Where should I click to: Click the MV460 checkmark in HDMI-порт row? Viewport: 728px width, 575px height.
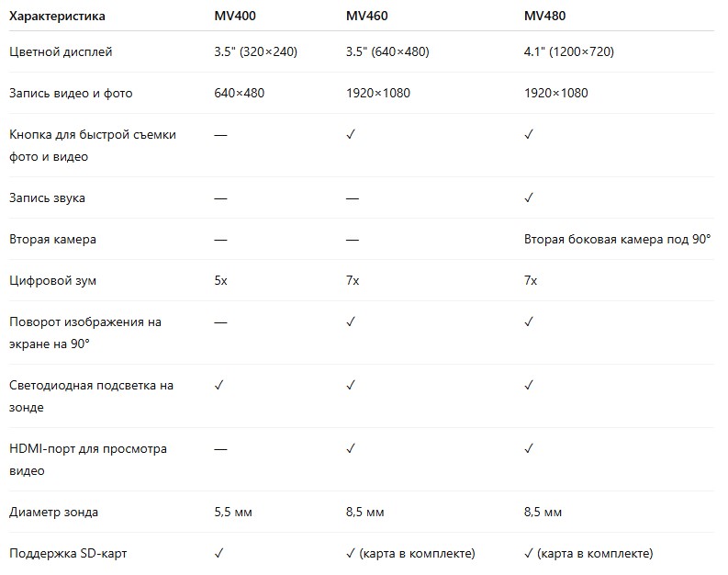point(351,448)
